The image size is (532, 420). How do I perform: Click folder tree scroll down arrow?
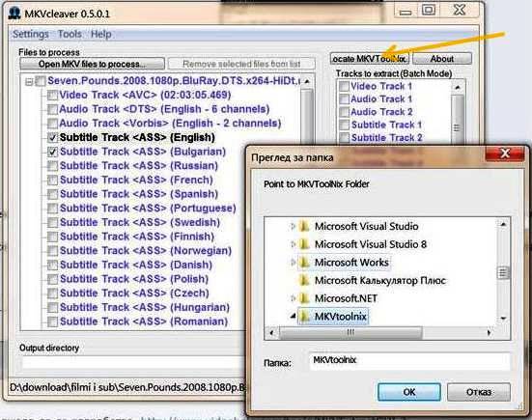coord(503,319)
